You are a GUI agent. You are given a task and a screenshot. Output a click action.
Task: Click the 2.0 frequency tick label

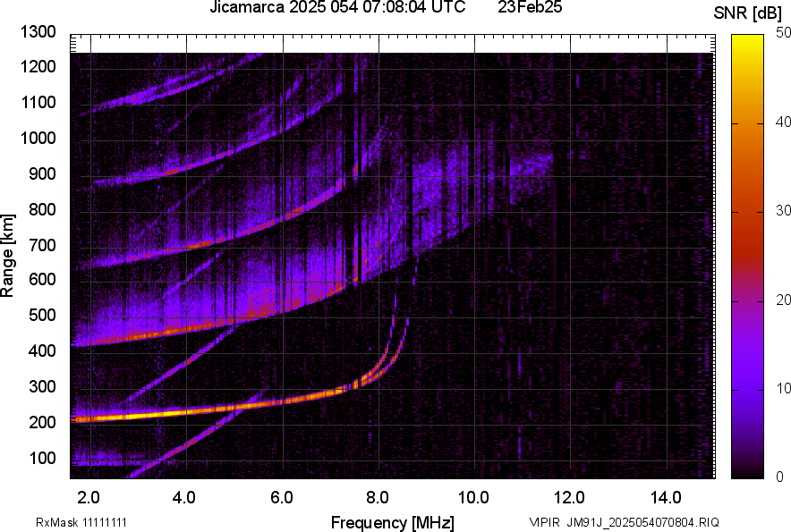(89, 498)
